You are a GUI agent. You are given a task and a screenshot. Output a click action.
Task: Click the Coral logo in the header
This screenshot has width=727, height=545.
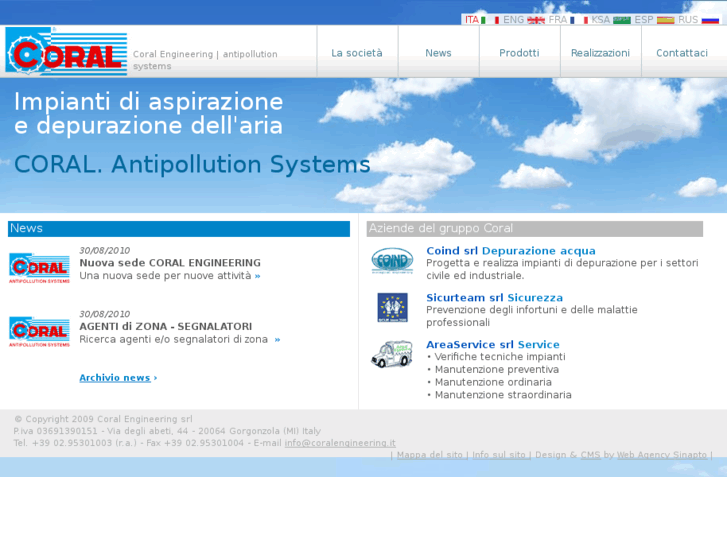66,51
